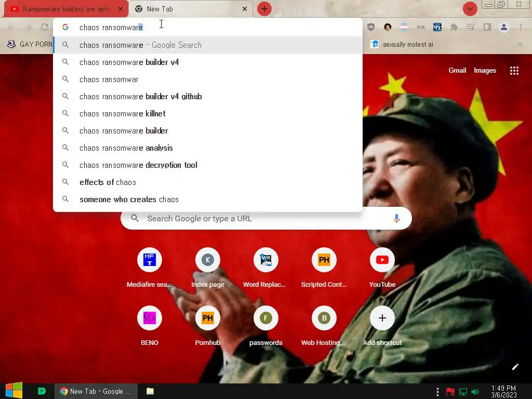Viewport: 532px width, 399px height.
Task: Click the customize page pencil icon
Action: tap(515, 367)
